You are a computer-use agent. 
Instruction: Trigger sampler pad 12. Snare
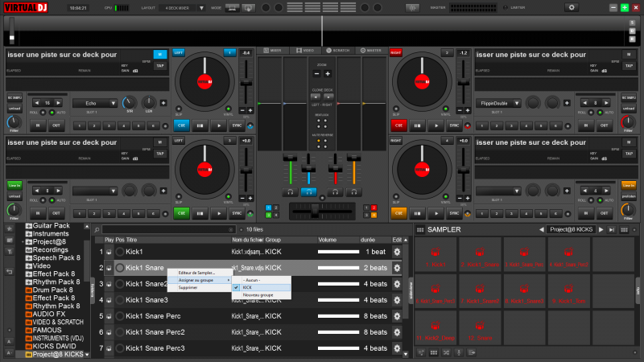(x=480, y=327)
